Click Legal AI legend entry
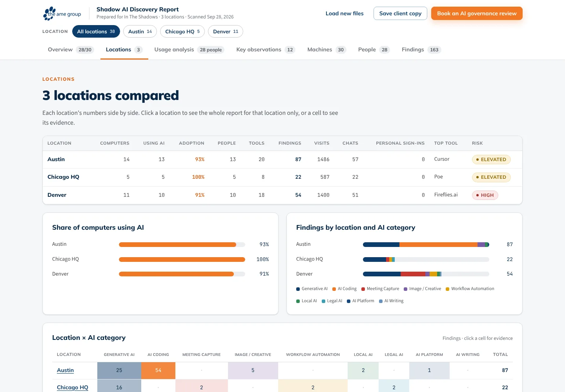This screenshot has width=565, height=392. [x=332, y=301]
